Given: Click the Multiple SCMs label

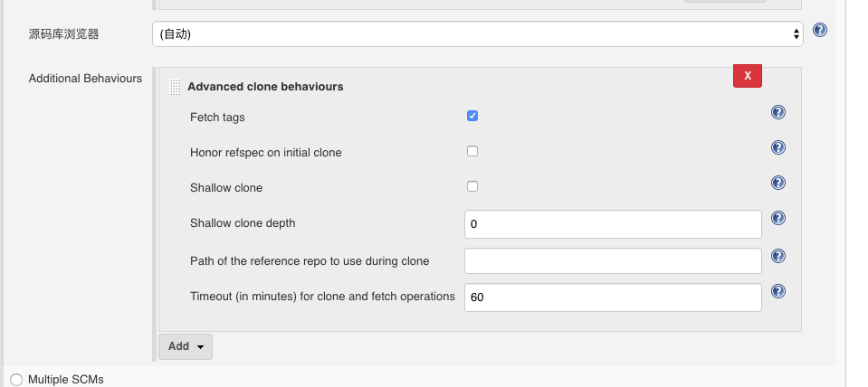Looking at the screenshot, I should (66, 380).
